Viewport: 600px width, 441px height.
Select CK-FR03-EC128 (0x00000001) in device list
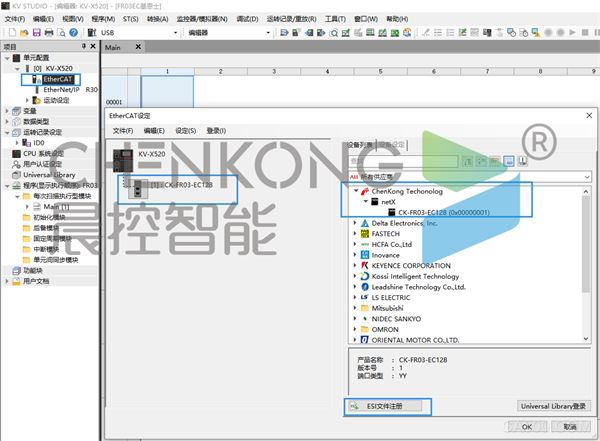click(x=443, y=212)
